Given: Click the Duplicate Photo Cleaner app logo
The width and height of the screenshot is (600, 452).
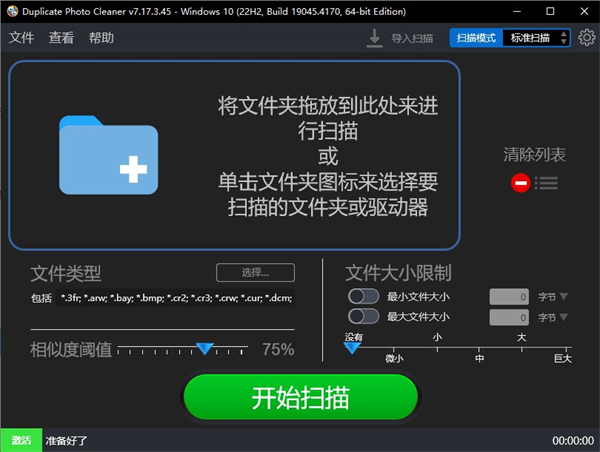Looking at the screenshot, I should (12, 11).
